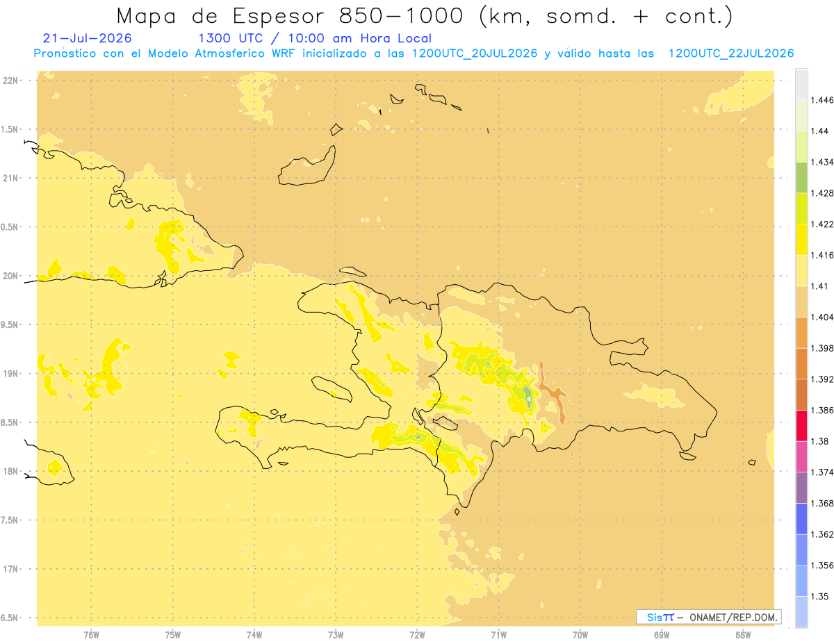The image size is (834, 644).
Task: Select the date label '21-Jul-2026'
Action: (87, 38)
